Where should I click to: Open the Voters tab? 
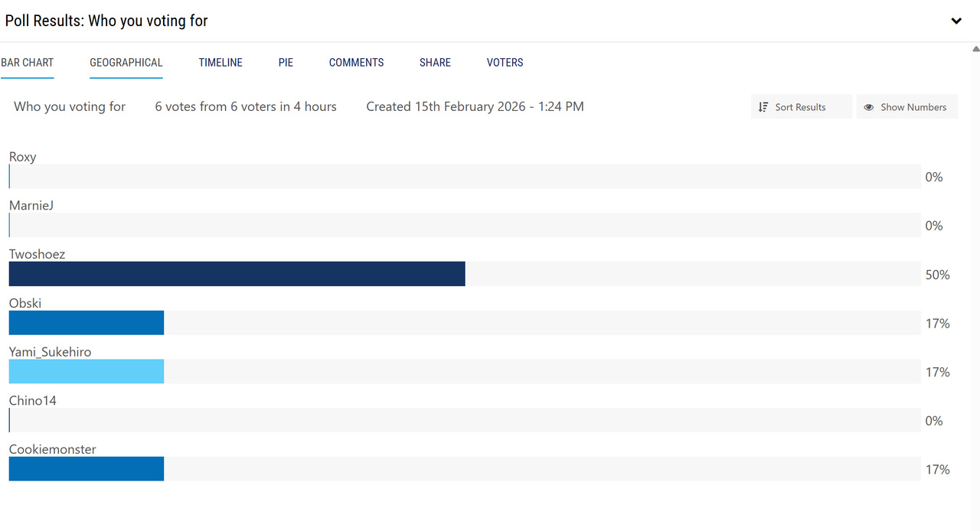pos(505,63)
